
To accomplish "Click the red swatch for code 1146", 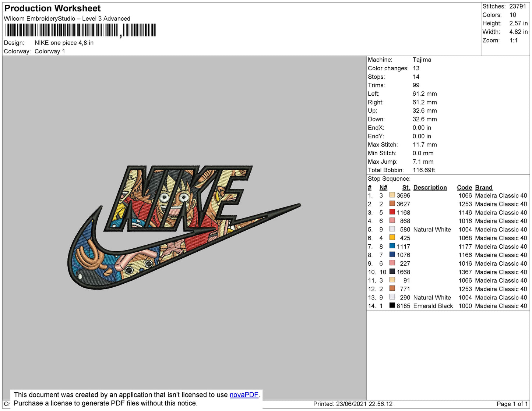I will [392, 212].
